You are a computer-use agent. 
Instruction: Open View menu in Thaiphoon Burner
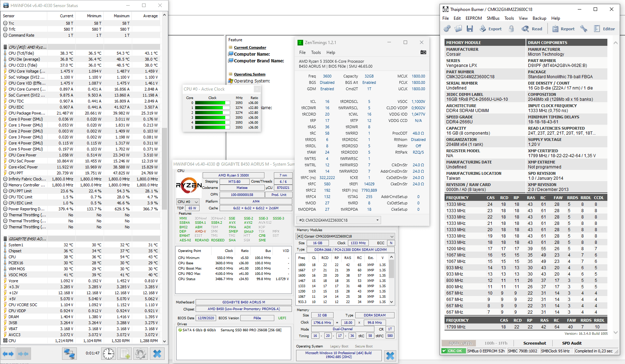click(523, 18)
